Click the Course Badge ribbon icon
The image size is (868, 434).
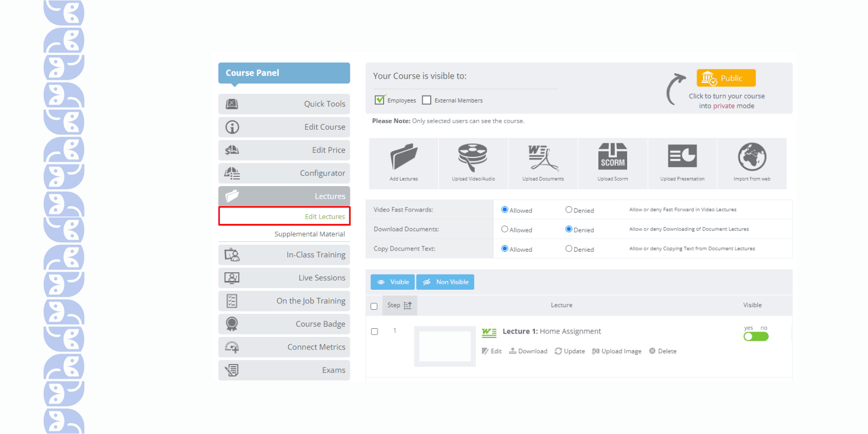(232, 324)
